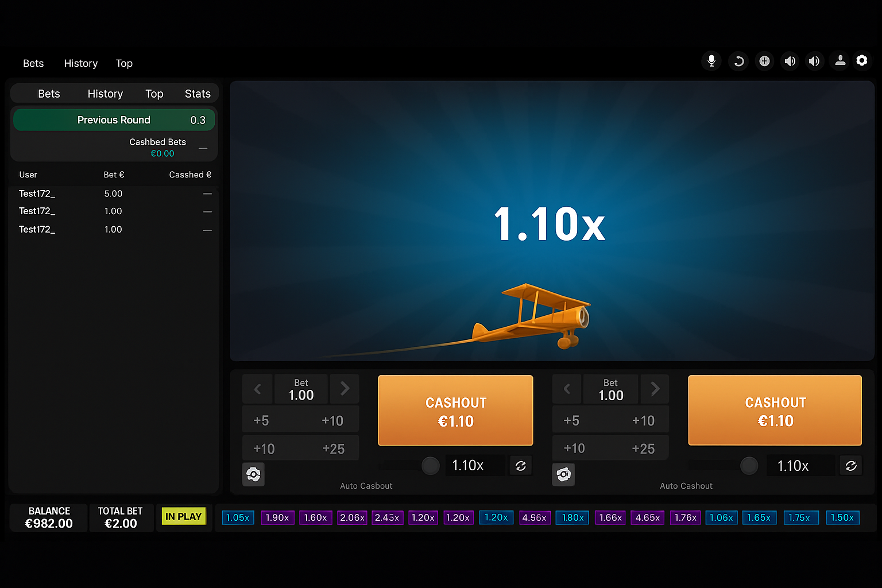This screenshot has height=588, width=882.
Task: Click +10 beside +5 in the left panel
Action: pyautogui.click(x=332, y=420)
